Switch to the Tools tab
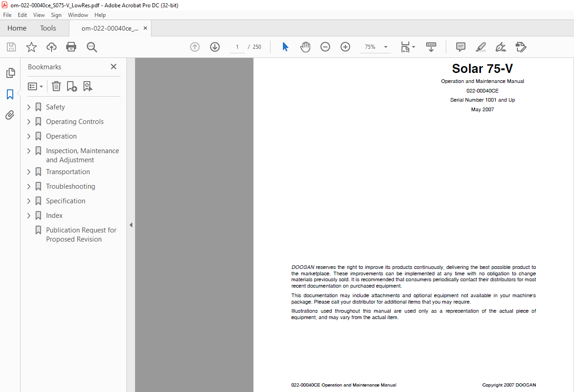 click(48, 28)
